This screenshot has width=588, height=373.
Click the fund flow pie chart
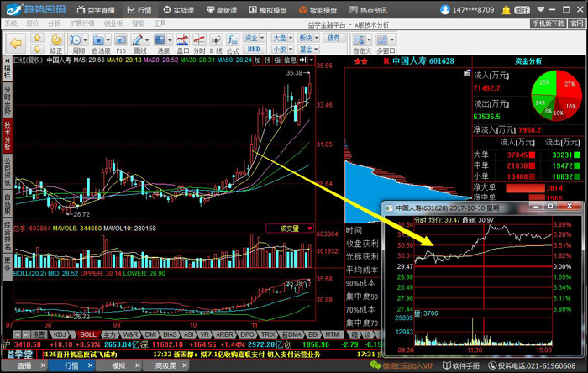[556, 92]
